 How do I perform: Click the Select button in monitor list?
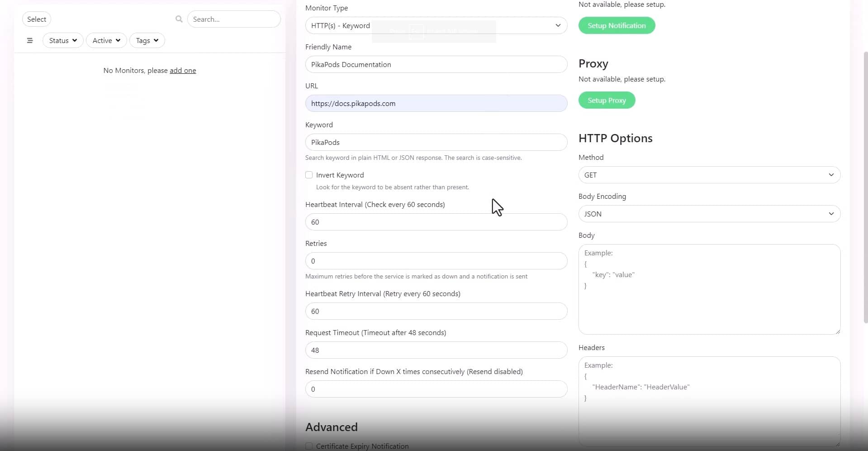pyautogui.click(x=37, y=19)
